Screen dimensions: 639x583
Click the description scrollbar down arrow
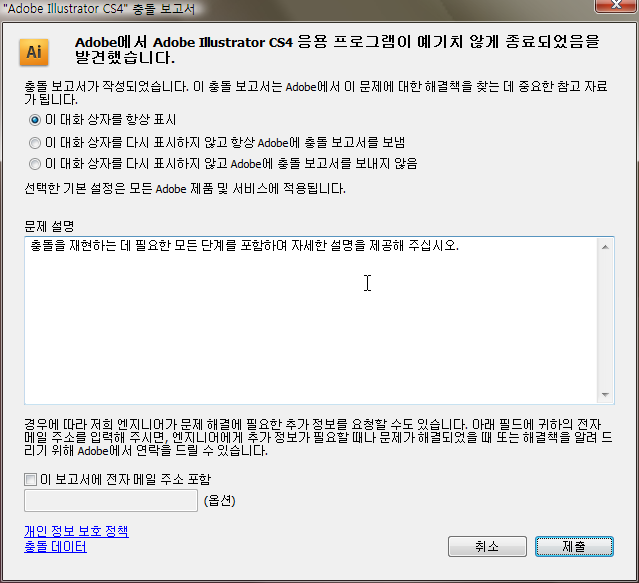pyautogui.click(x=605, y=394)
